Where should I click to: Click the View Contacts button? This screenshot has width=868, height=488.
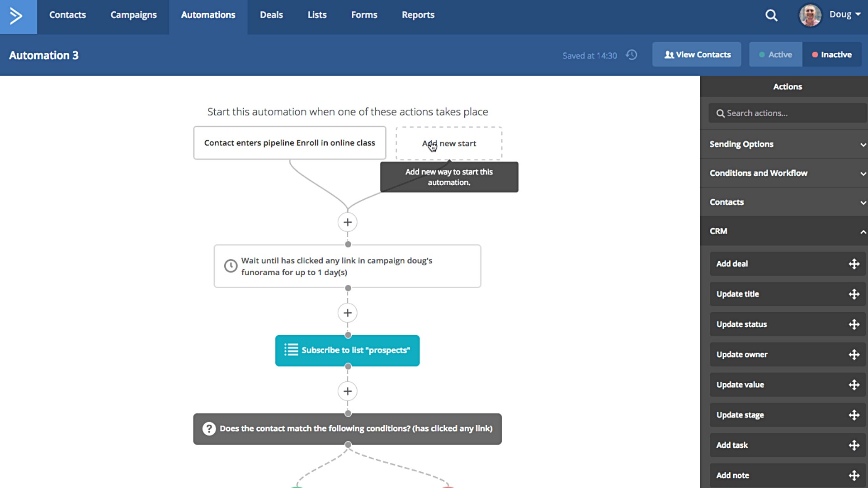pos(697,55)
